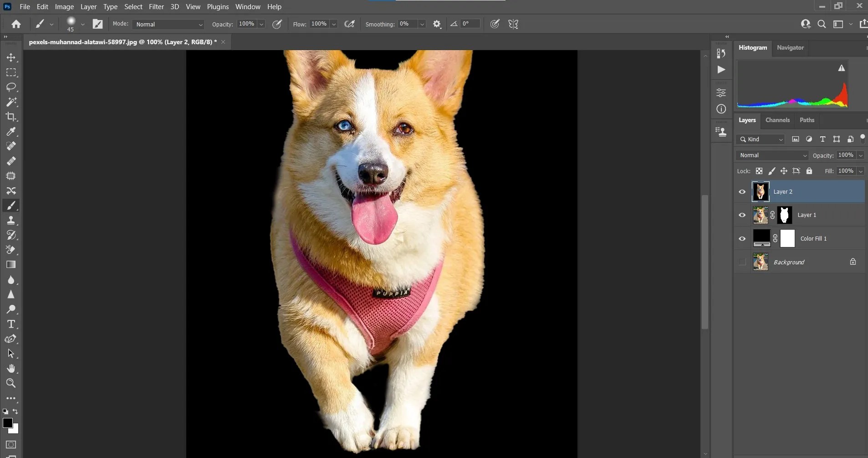
Task: Show the Background layer
Action: click(x=741, y=262)
